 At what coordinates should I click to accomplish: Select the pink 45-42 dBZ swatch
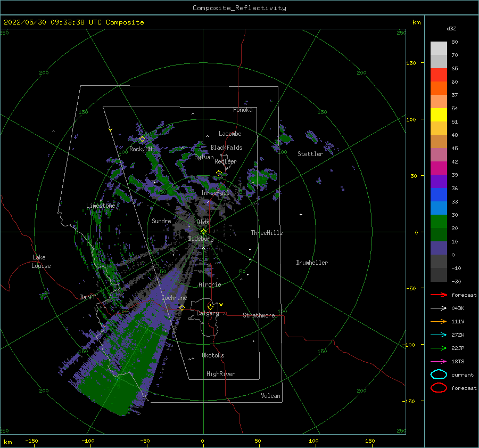pos(439,154)
